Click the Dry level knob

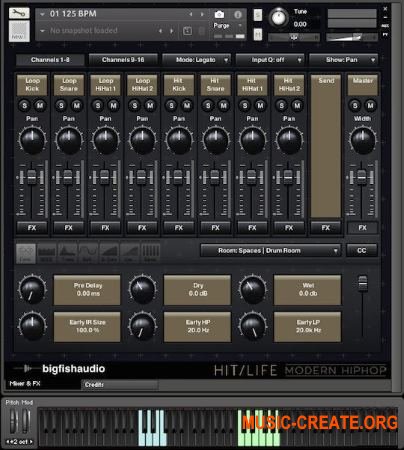tap(142, 290)
